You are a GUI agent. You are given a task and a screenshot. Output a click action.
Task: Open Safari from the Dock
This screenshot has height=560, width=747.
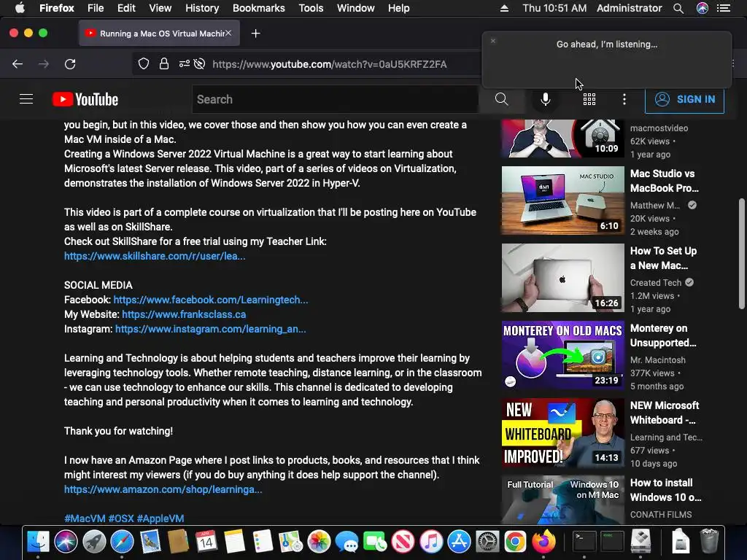pyautogui.click(x=123, y=542)
